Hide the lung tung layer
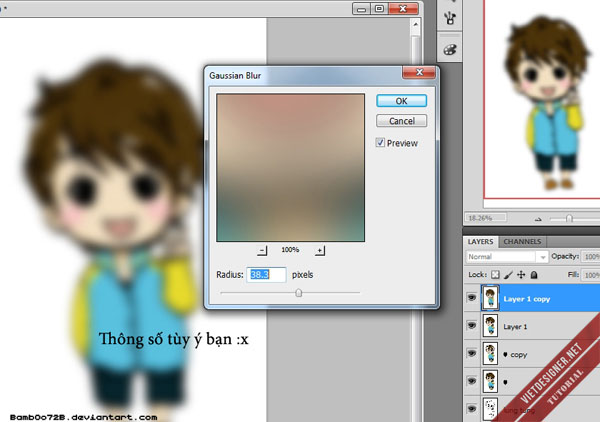The height and width of the screenshot is (422, 600). pos(472,409)
